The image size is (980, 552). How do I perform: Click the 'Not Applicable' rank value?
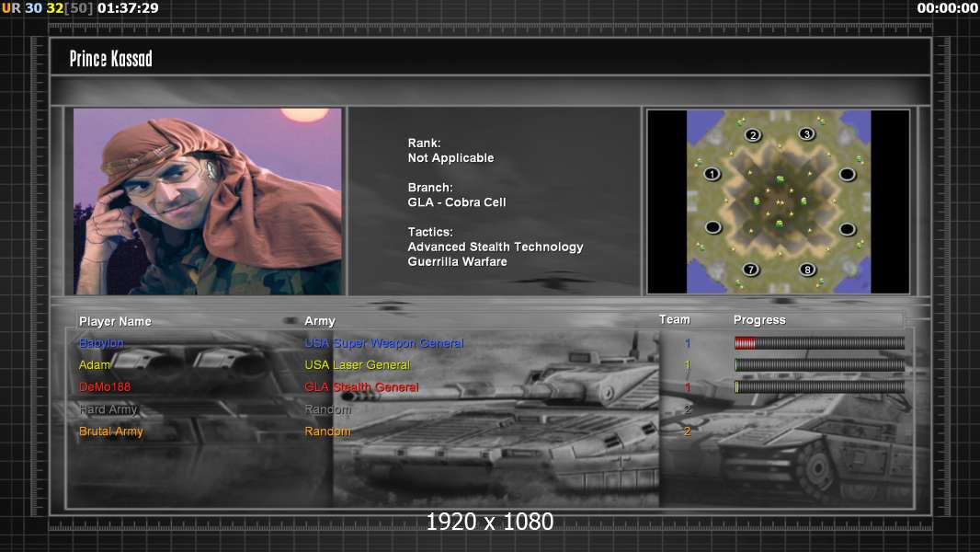[450, 158]
